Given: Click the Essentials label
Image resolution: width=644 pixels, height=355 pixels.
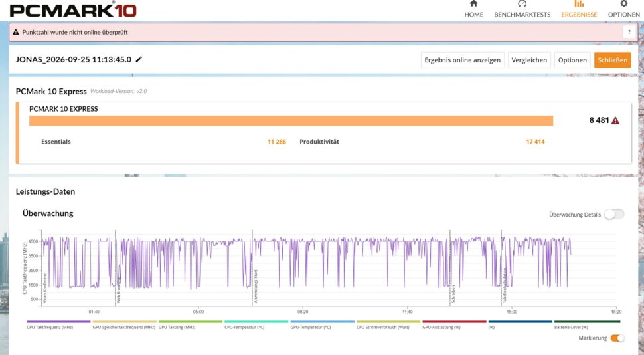Looking at the screenshot, I should pos(56,142).
